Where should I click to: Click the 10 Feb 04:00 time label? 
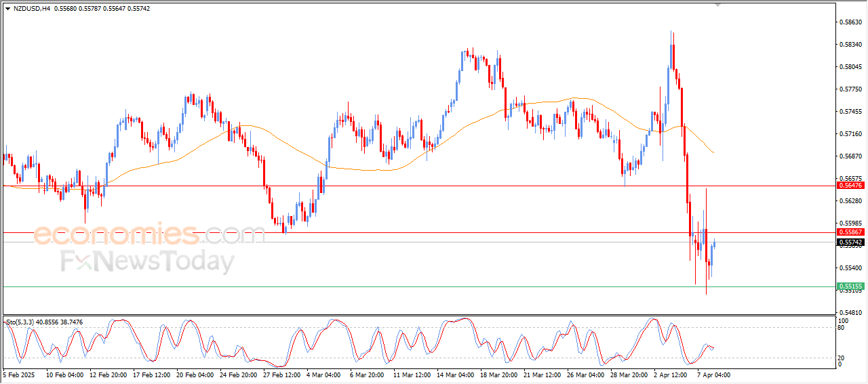pos(65,375)
